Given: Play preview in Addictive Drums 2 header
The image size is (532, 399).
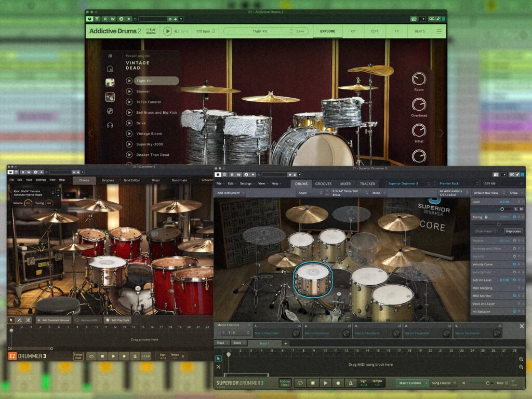Looking at the screenshot, I should (167, 31).
